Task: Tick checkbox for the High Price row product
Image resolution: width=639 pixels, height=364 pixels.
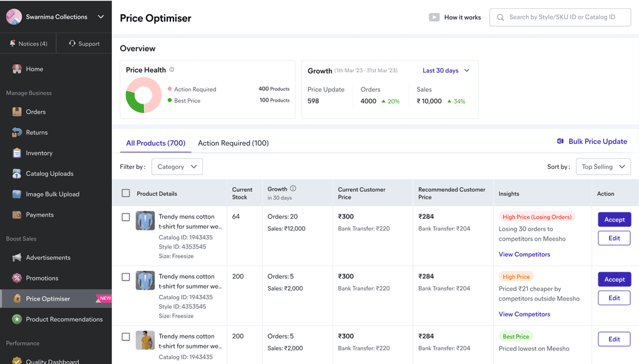Action: point(126,277)
